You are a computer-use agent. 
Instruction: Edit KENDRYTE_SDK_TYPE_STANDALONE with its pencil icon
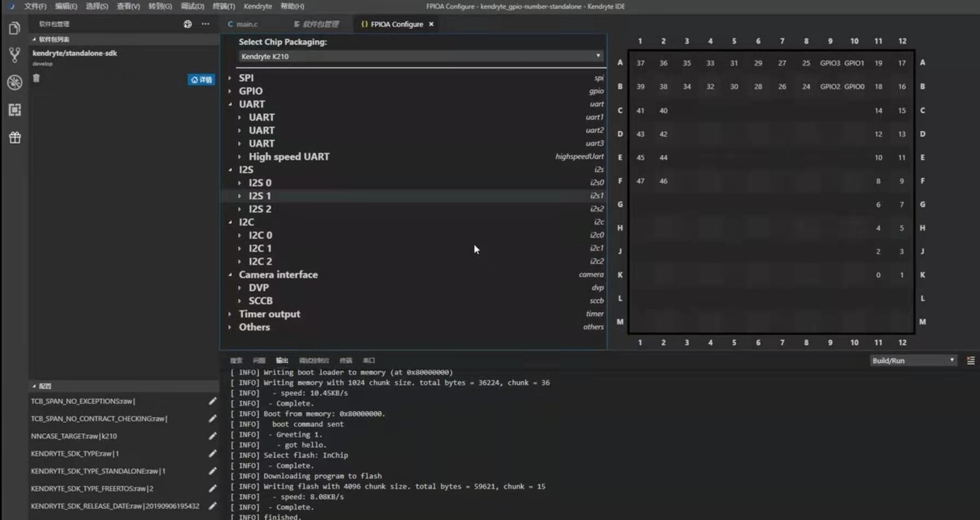click(x=212, y=471)
